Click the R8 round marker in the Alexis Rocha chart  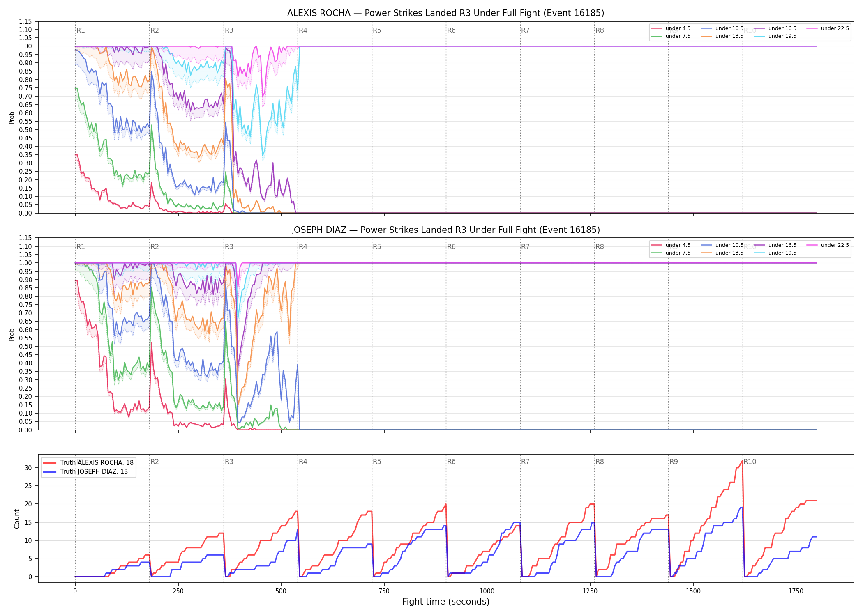point(600,30)
